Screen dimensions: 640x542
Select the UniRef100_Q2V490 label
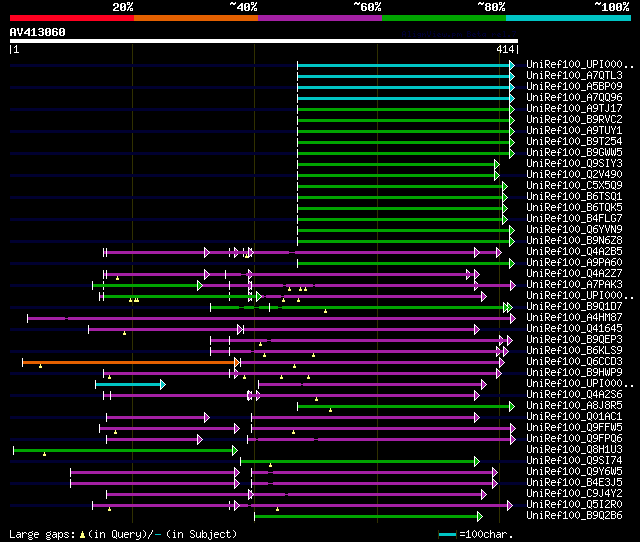point(574,175)
